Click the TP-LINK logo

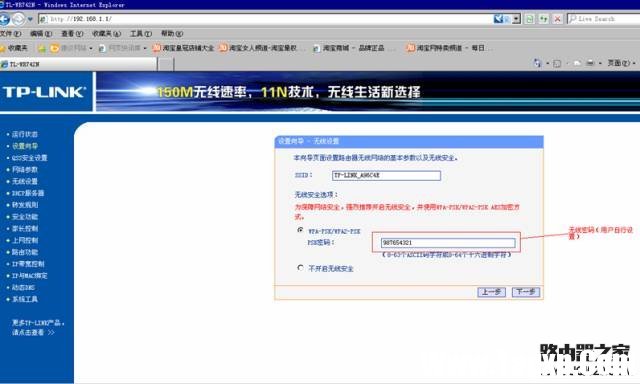pos(44,92)
